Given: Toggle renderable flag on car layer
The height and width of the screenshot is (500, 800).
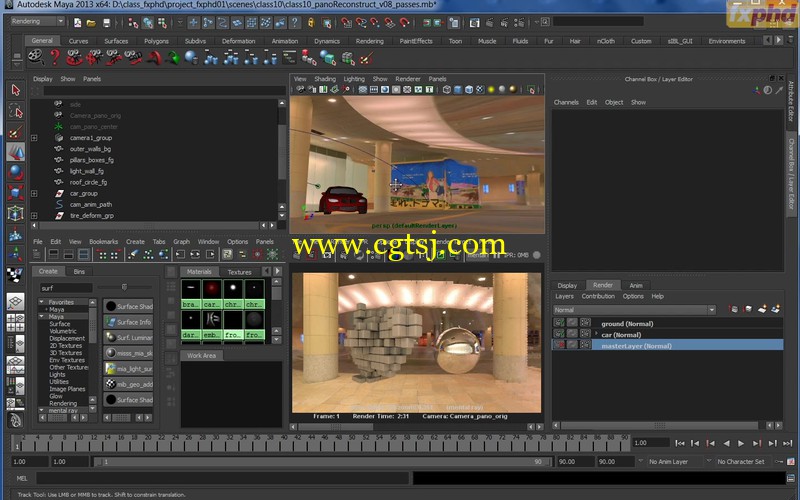Looking at the screenshot, I should (x=560, y=334).
